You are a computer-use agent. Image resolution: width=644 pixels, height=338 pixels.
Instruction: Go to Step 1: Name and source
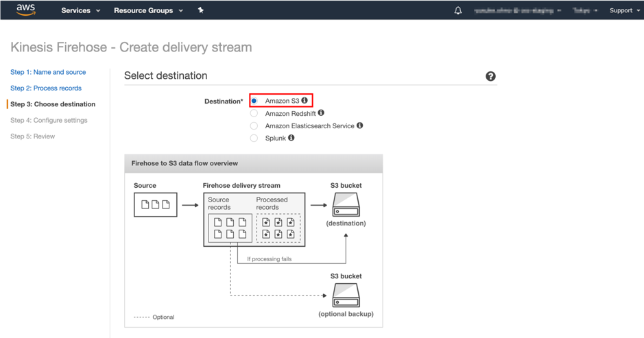(48, 72)
